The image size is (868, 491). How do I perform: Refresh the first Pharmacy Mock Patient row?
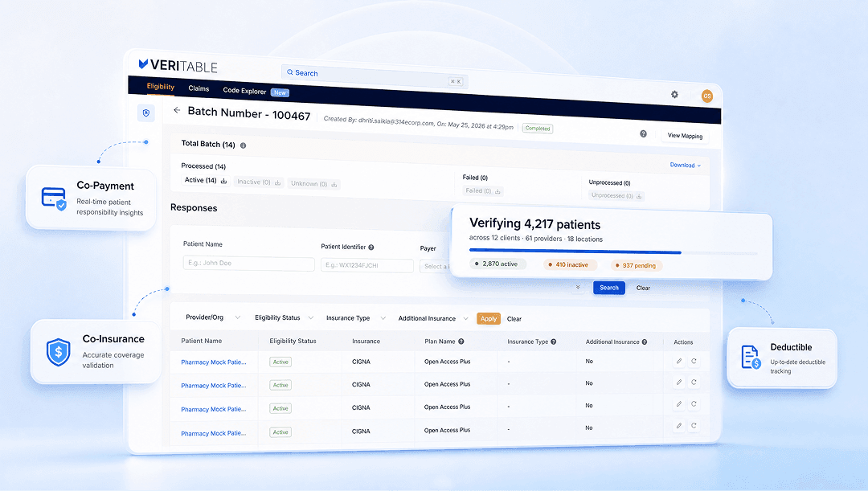point(694,361)
